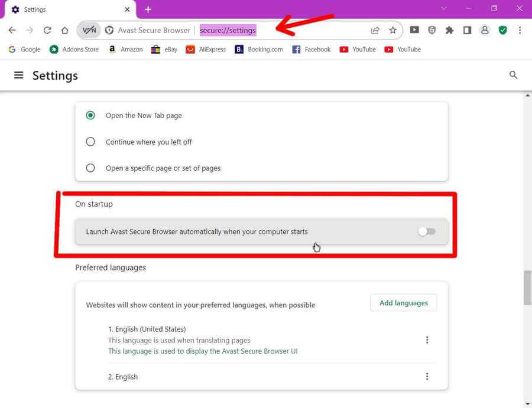The image size is (532, 408).
Task: Open Booking.com bookmark
Action: [x=259, y=50]
